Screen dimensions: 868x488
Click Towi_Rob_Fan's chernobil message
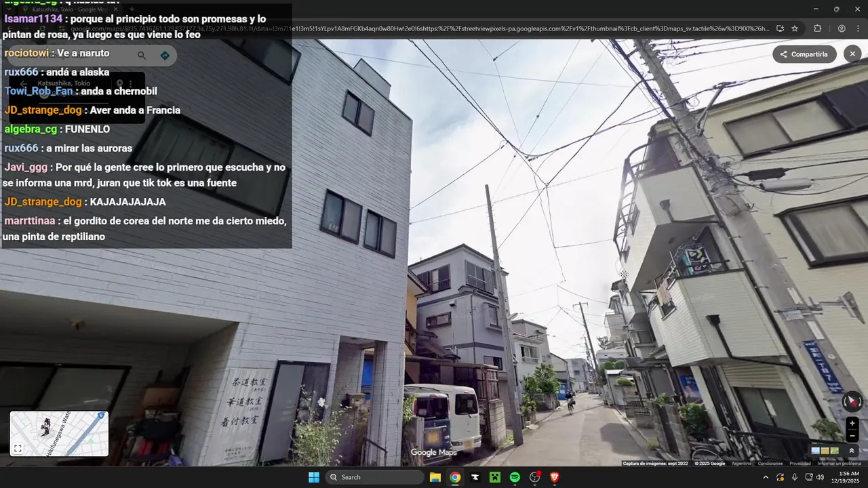[x=81, y=91]
